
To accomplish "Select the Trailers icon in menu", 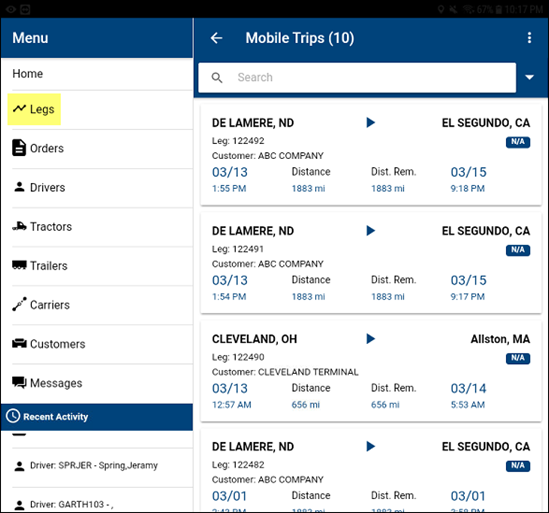I will click(19, 265).
